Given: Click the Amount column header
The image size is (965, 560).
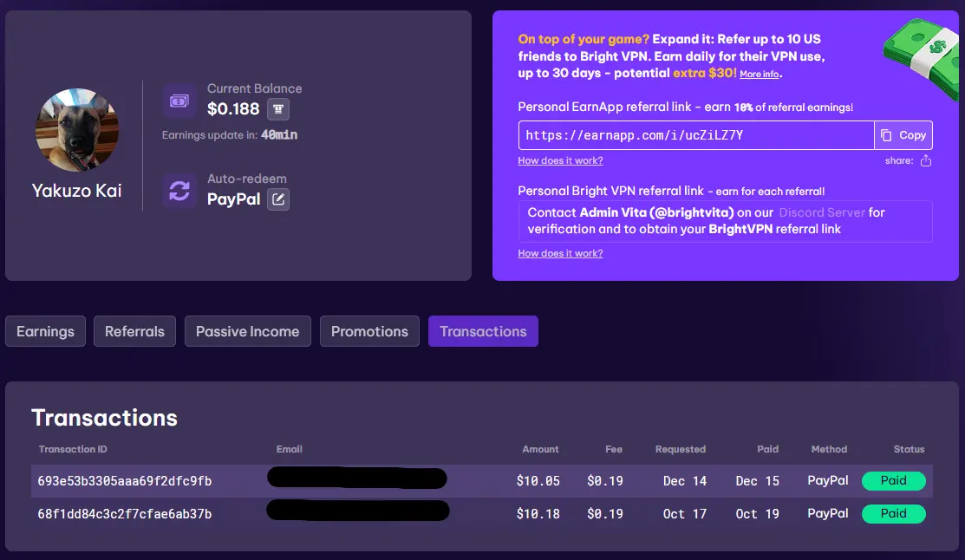Looking at the screenshot, I should point(540,449).
